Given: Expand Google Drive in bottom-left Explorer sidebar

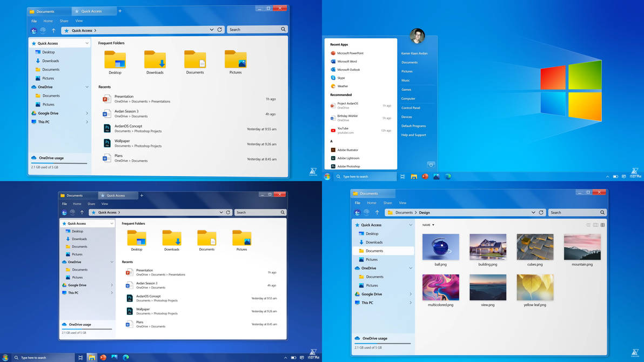Looking at the screenshot, I should (111, 285).
